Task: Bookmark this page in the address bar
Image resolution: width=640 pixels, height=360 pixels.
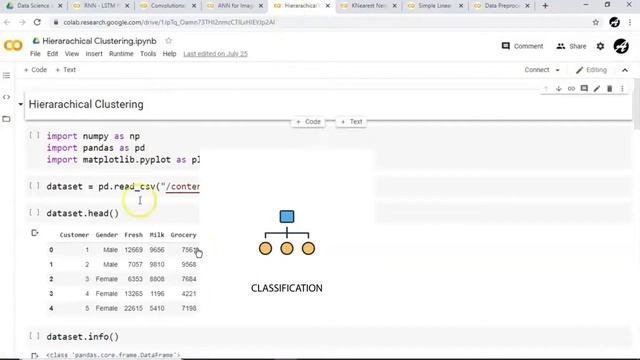Action: point(596,22)
